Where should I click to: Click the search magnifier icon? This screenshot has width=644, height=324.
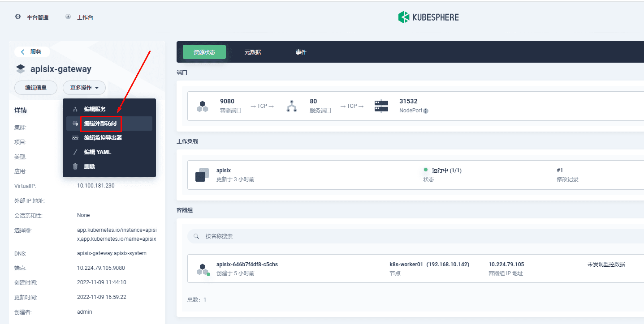(196, 236)
